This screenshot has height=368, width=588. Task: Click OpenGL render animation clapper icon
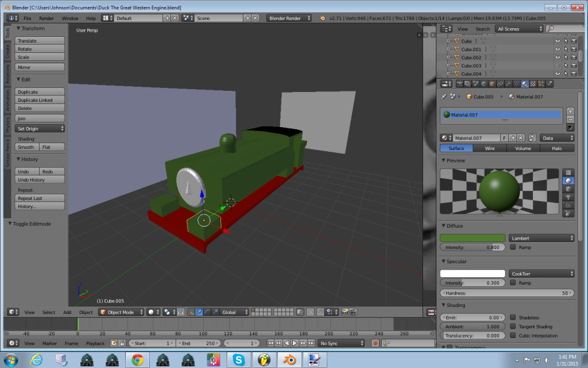pos(353,312)
